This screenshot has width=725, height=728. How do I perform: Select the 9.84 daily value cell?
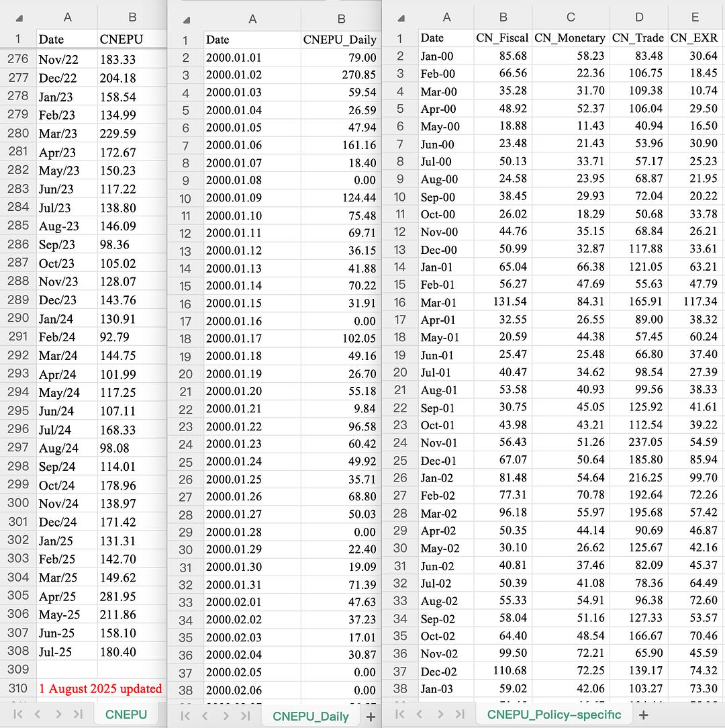click(341, 409)
